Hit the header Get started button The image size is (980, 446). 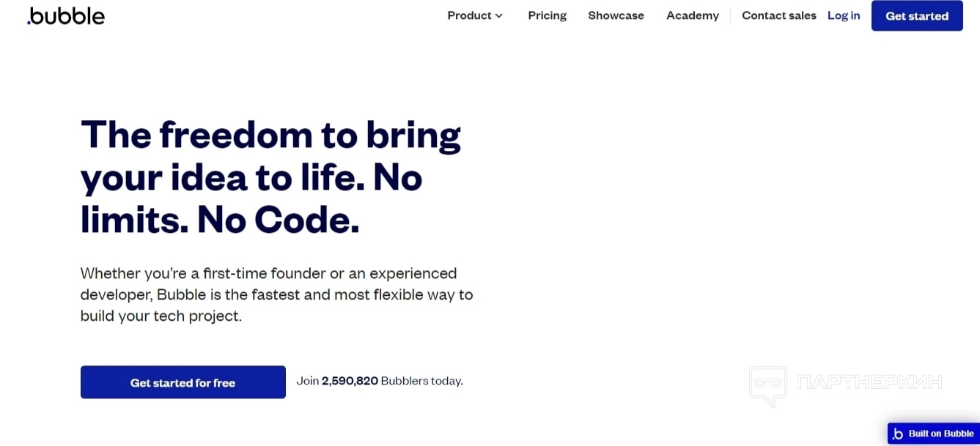pyautogui.click(x=917, y=16)
